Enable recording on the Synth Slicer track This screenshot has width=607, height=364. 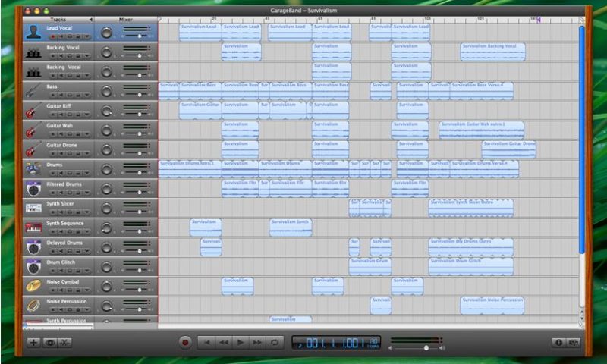pos(52,212)
